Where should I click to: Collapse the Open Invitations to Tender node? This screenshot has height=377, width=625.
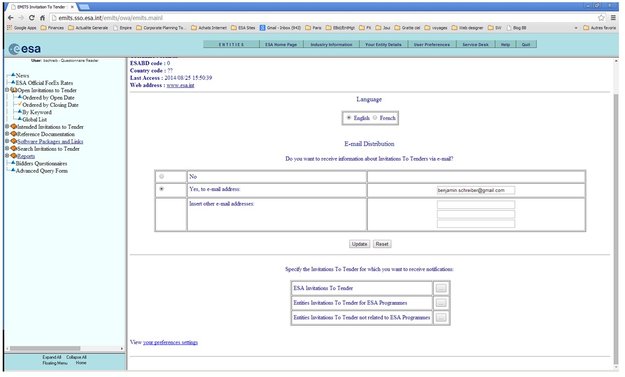click(x=7, y=90)
